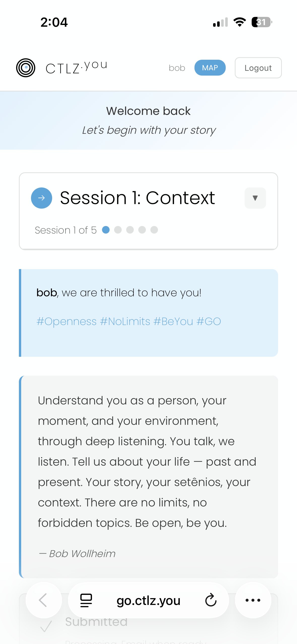Select the third session progress dot
Screen dimensions: 297x644
(x=130, y=230)
